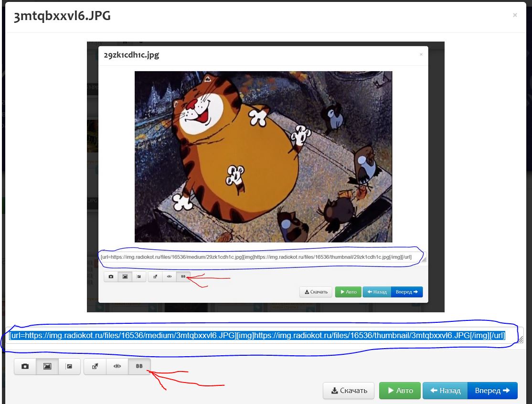Click the 3mtqbxxvl6.JPG dialog title
Viewport: 532px width, 404px height.
(x=63, y=16)
